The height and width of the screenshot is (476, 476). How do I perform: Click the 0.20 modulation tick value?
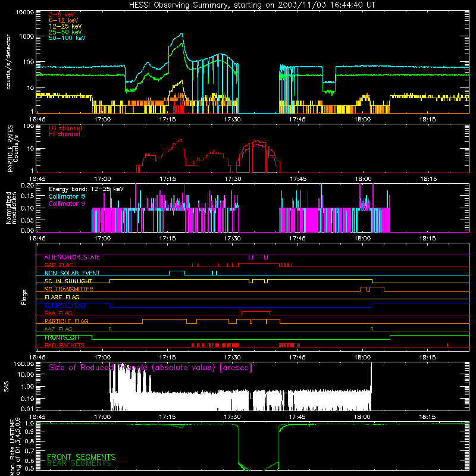click(x=27, y=185)
